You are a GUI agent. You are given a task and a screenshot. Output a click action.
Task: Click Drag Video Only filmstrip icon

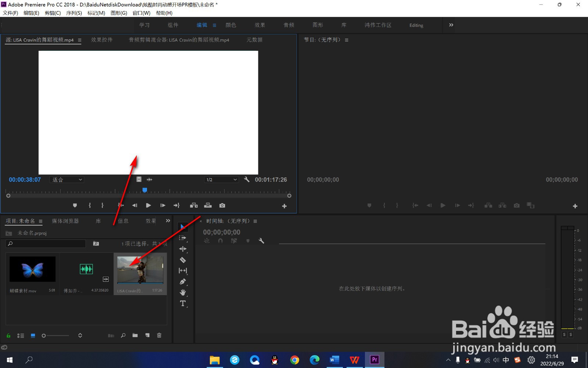click(139, 180)
